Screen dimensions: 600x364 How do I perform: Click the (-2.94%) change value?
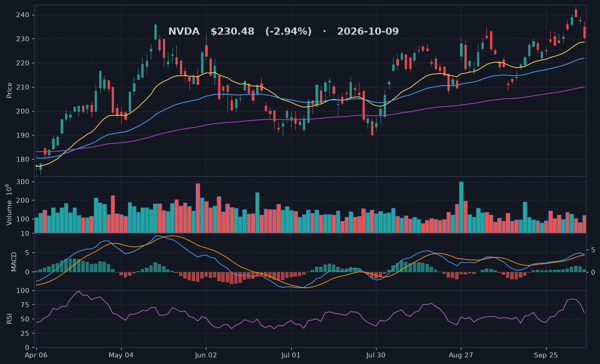pyautogui.click(x=288, y=32)
